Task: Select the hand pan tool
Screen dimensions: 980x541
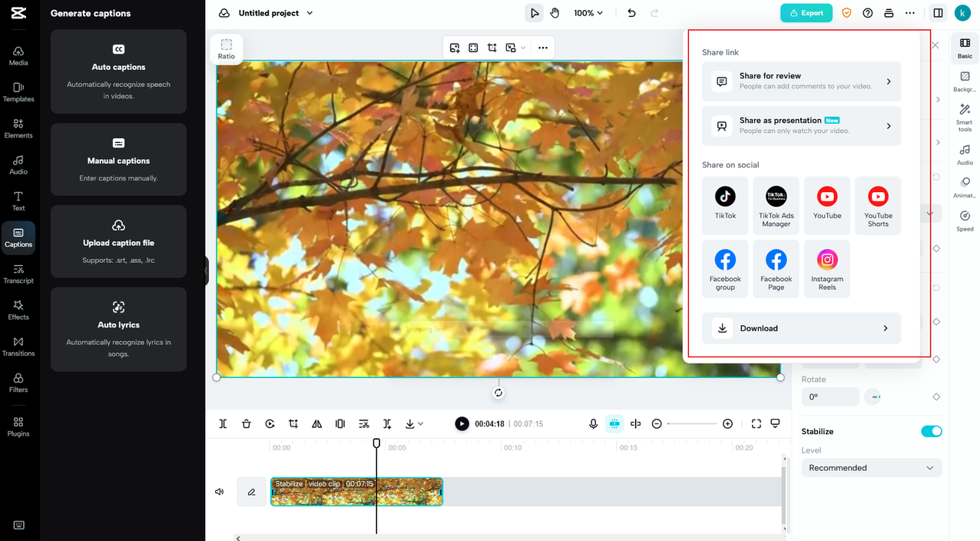Action: point(555,13)
